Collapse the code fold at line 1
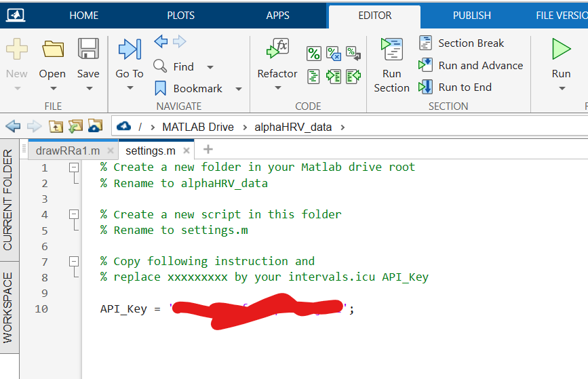Screen dimensions: 588x379 [x=74, y=167]
